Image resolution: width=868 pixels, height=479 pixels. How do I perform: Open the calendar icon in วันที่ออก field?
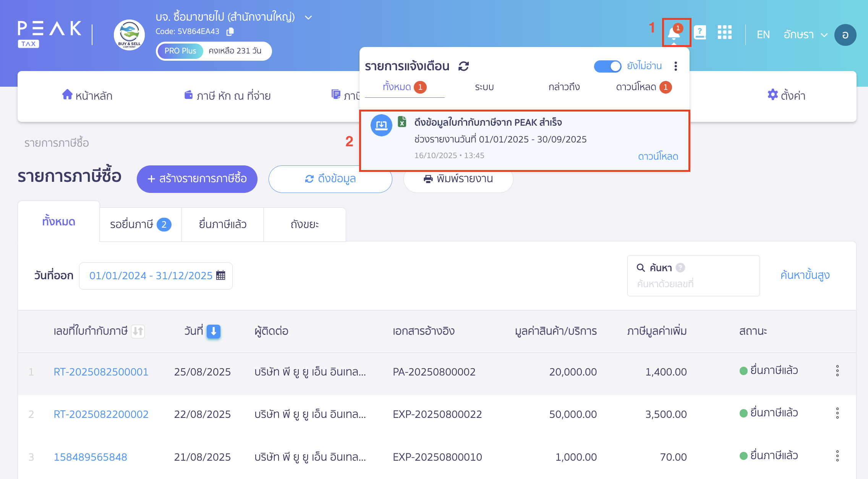click(x=221, y=275)
